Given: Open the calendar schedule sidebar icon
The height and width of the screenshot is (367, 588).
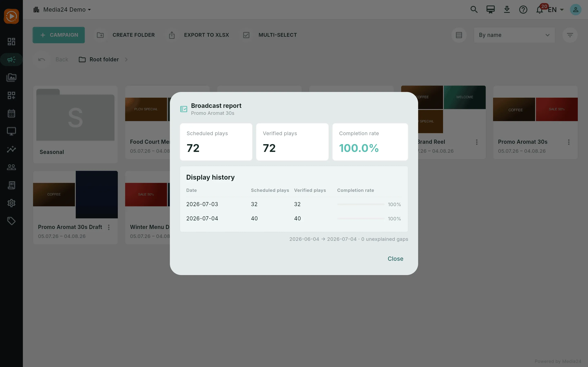Looking at the screenshot, I should pos(11,113).
